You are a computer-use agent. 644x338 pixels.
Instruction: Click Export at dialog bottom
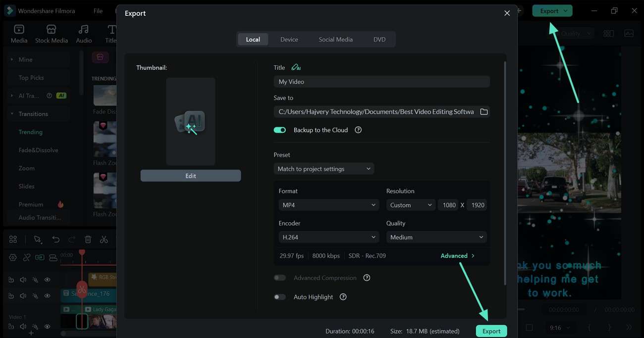coord(491,331)
